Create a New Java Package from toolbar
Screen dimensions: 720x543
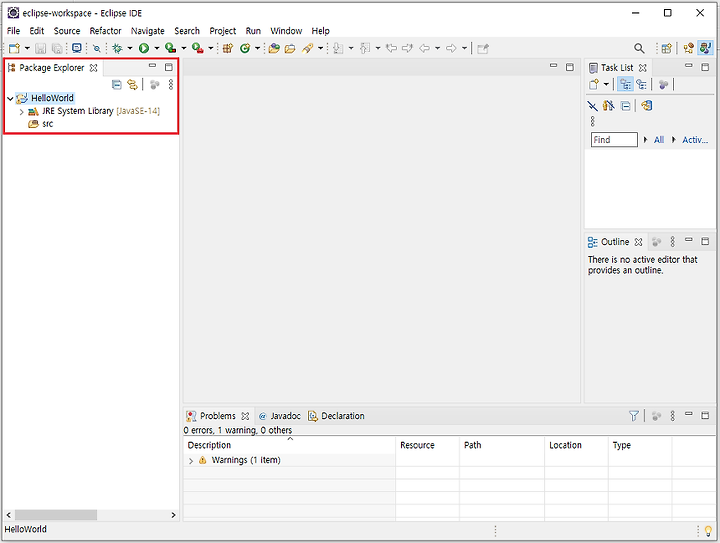tap(228, 48)
